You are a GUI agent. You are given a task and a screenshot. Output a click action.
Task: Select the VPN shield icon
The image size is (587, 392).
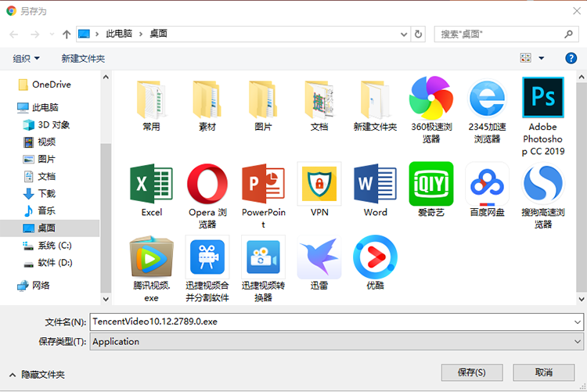(319, 183)
